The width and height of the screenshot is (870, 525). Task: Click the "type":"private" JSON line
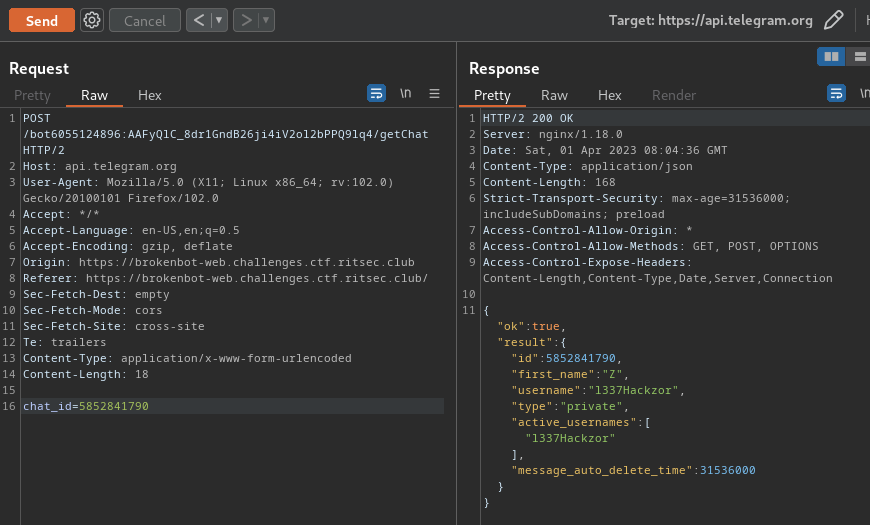tap(570, 407)
